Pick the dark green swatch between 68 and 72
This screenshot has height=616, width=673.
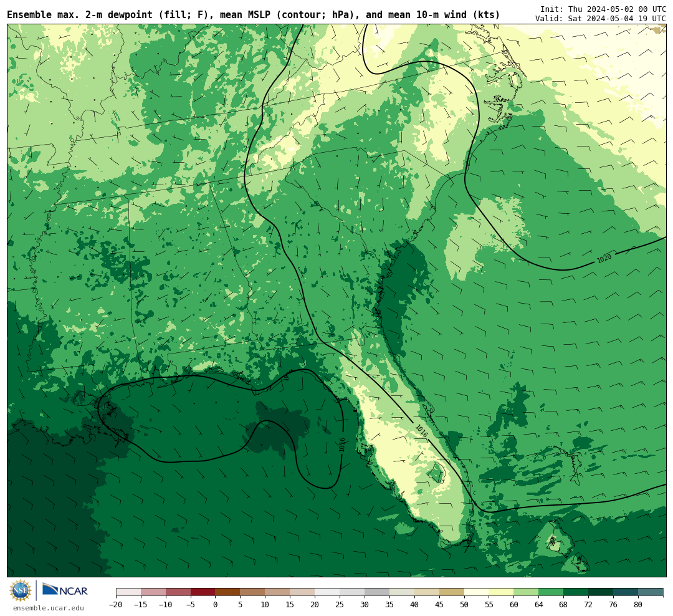point(576,592)
